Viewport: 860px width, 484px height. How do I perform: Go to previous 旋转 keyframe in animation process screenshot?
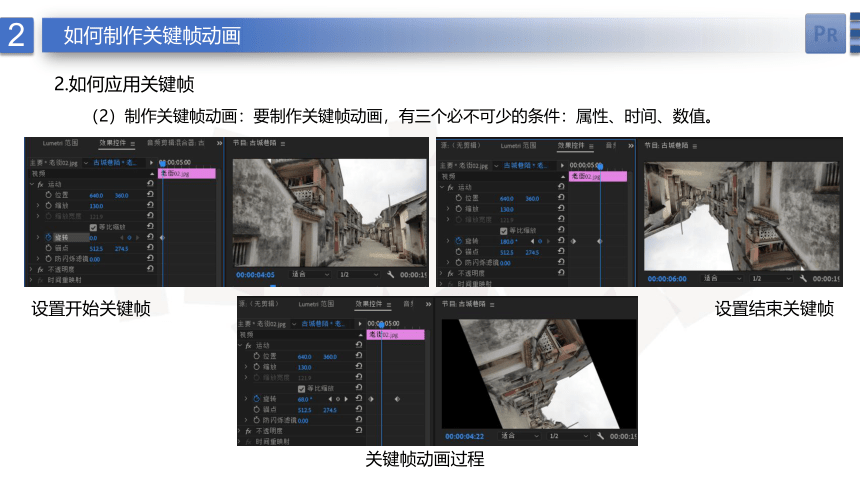pos(330,399)
